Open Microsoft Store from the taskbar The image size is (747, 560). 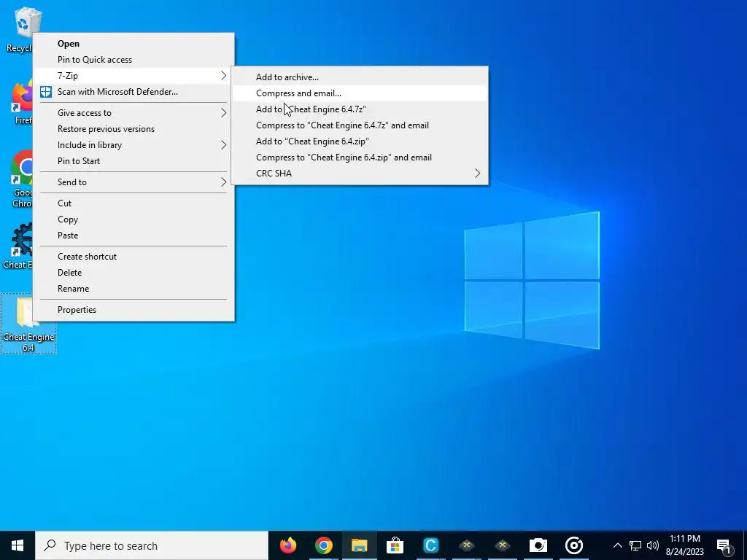click(395, 545)
